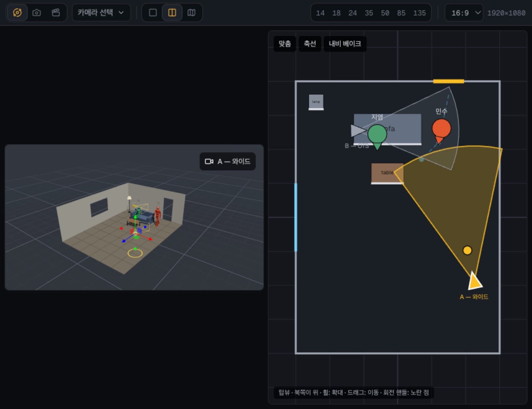
Task: Click the yellow rotation handle dot
Action: (x=467, y=250)
